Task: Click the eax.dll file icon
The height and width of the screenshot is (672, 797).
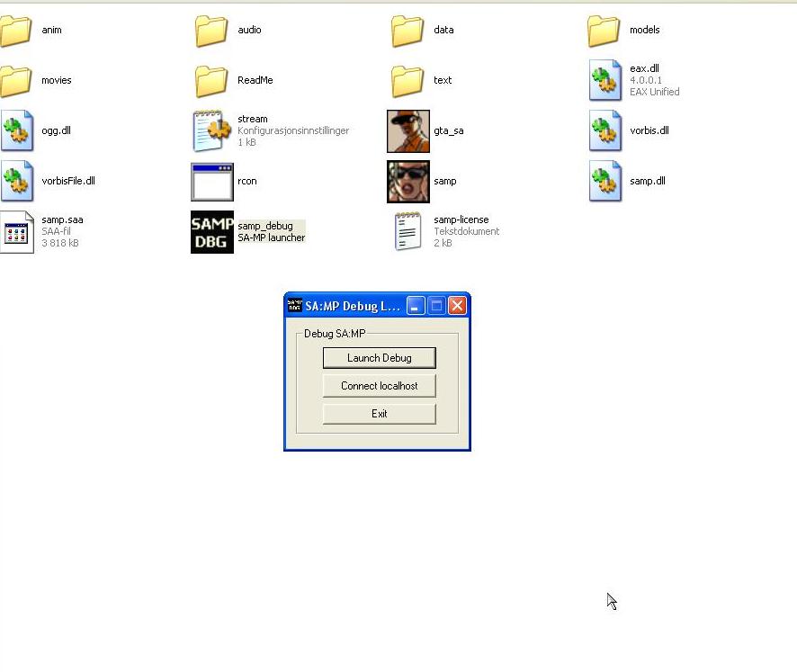Action: [604, 80]
